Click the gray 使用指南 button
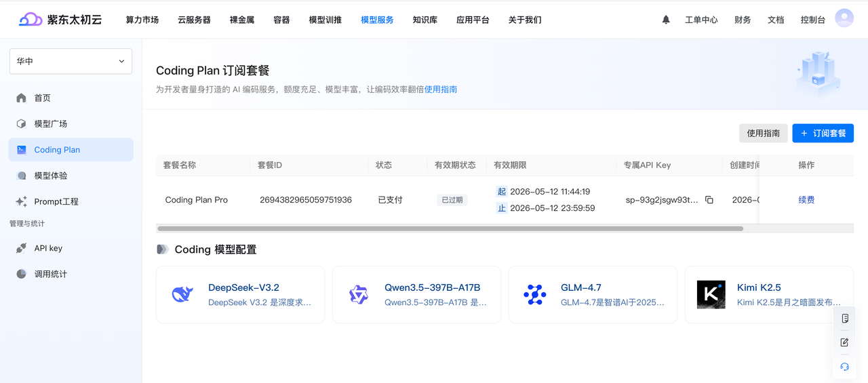 pyautogui.click(x=764, y=133)
